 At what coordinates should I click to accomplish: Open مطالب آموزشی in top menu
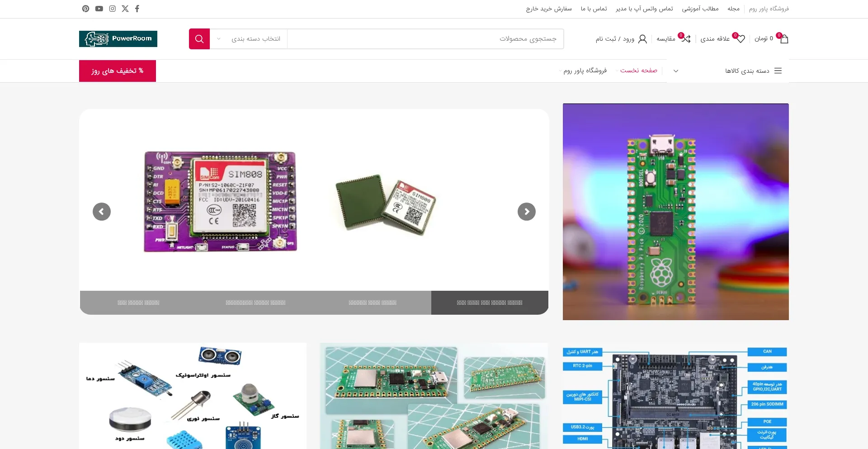tap(700, 9)
